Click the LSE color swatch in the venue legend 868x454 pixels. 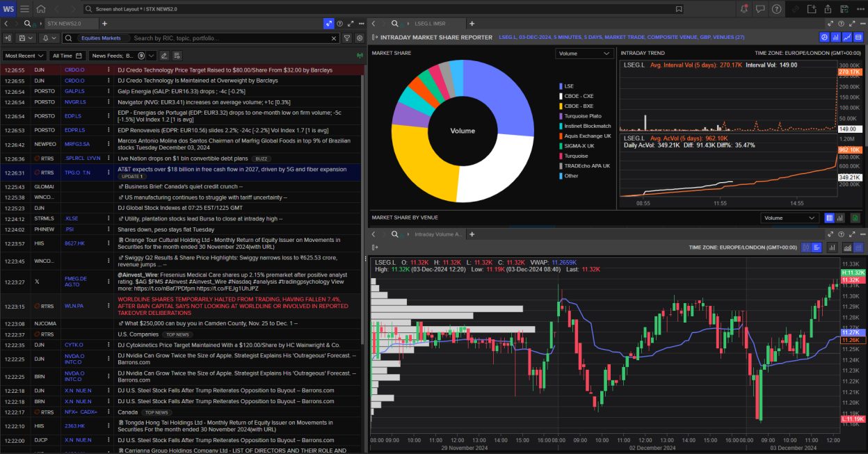(x=561, y=86)
